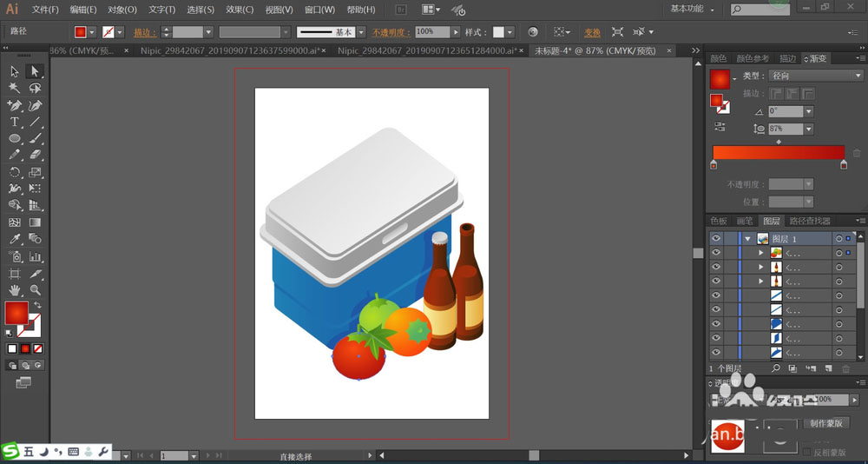Screen dimensions: 868x464
Task: Select the Eraser tool
Action: click(35, 155)
